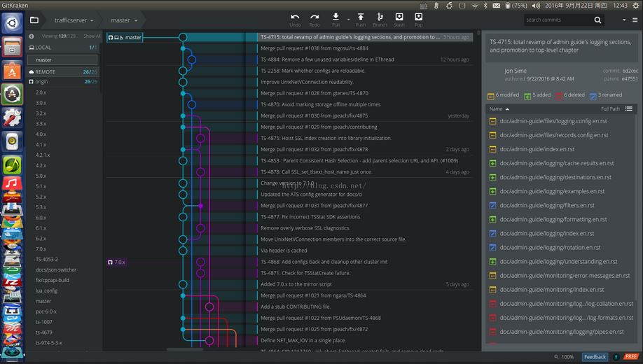The image size is (643, 364).
Task: Open file monitoring/error-messages.en.rst
Action: coord(565,276)
